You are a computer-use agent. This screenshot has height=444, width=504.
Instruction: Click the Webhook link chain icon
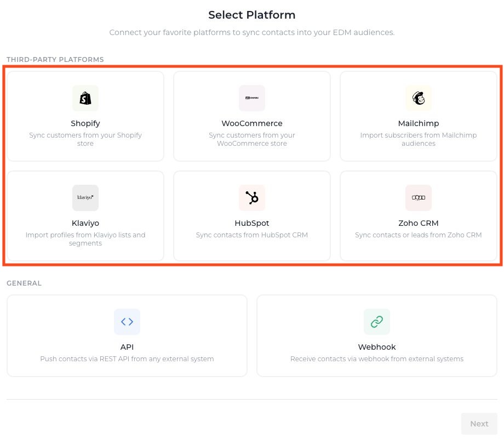(377, 322)
